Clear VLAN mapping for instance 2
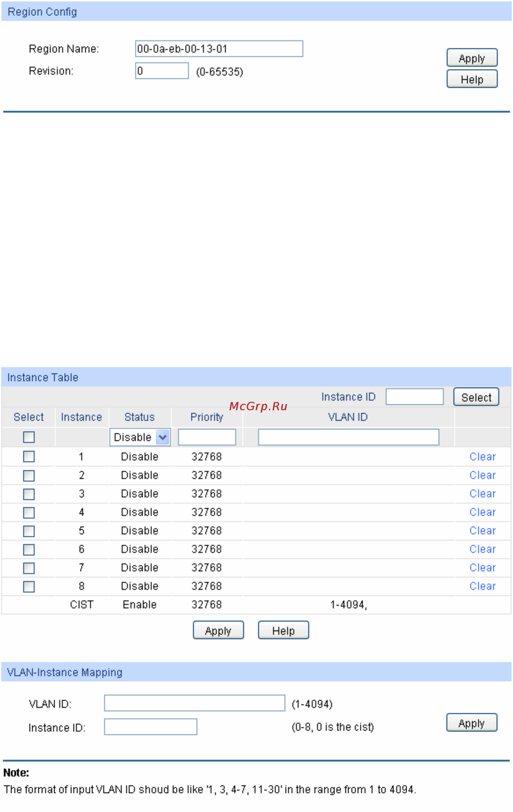Viewport: 513px width, 812px height. [x=482, y=475]
